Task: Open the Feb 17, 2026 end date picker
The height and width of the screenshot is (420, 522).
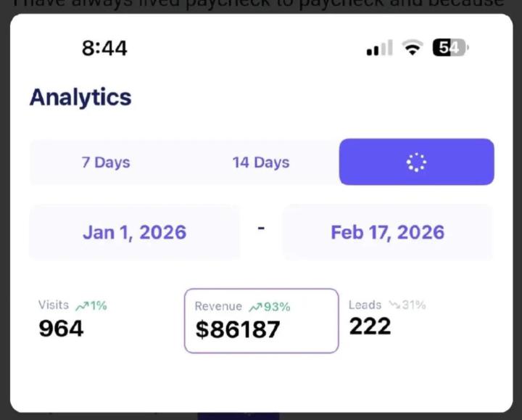Action: coord(387,232)
